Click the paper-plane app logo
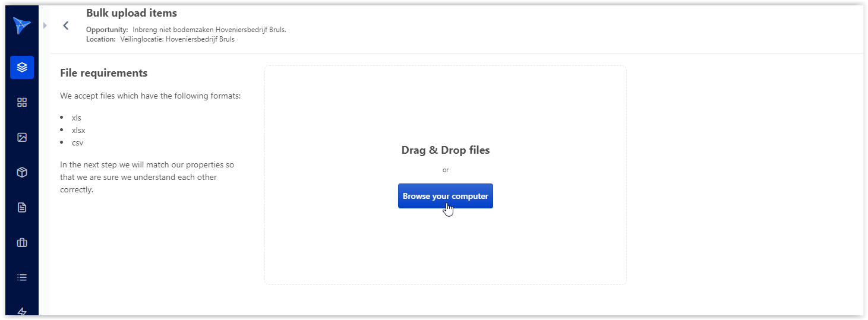 pyautogui.click(x=22, y=26)
